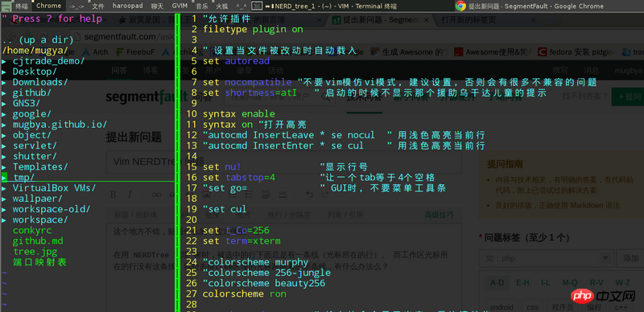Expand the cjtrade_demo folder arrow
Image resolution: width=644 pixels, height=312 pixels.
[4, 61]
